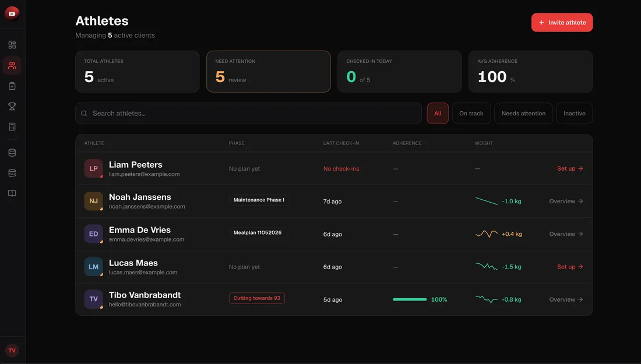Click the Mealplan 11052026 badge

pos(257,232)
